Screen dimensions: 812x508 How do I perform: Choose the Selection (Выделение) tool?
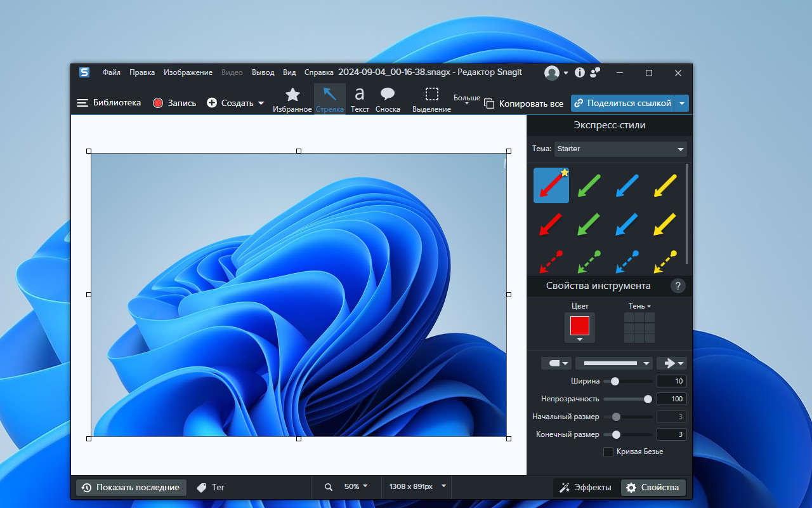pyautogui.click(x=431, y=100)
